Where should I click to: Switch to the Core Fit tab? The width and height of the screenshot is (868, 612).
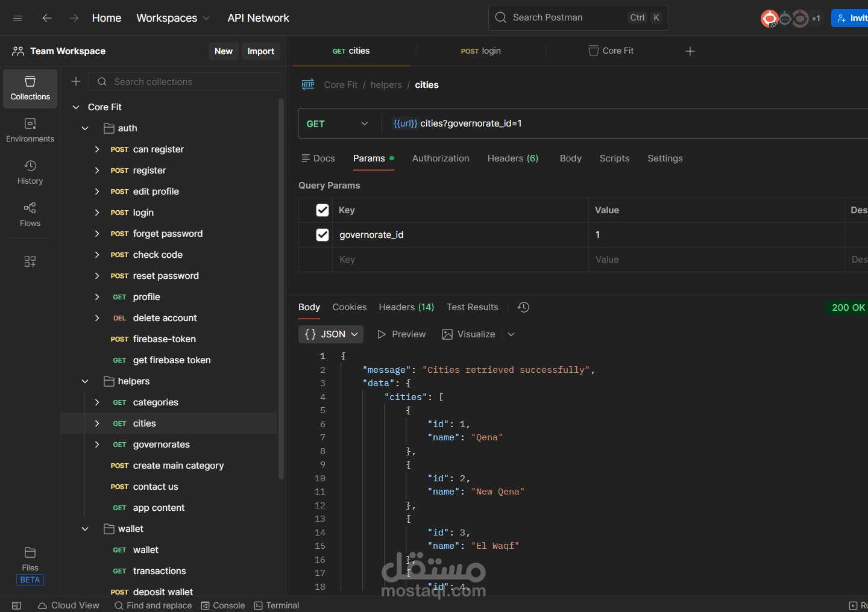point(611,51)
